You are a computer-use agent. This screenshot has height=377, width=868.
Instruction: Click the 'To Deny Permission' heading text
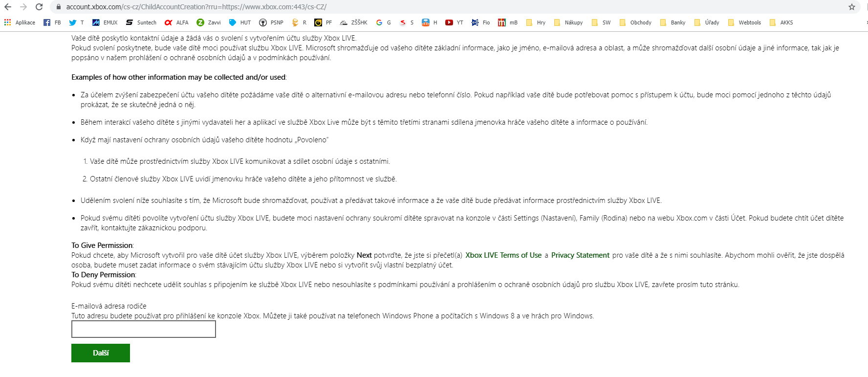coord(103,275)
